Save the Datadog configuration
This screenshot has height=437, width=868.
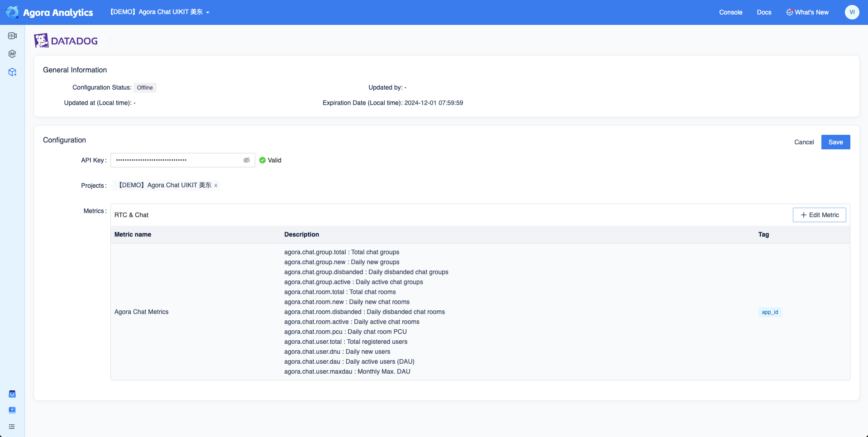(x=835, y=142)
